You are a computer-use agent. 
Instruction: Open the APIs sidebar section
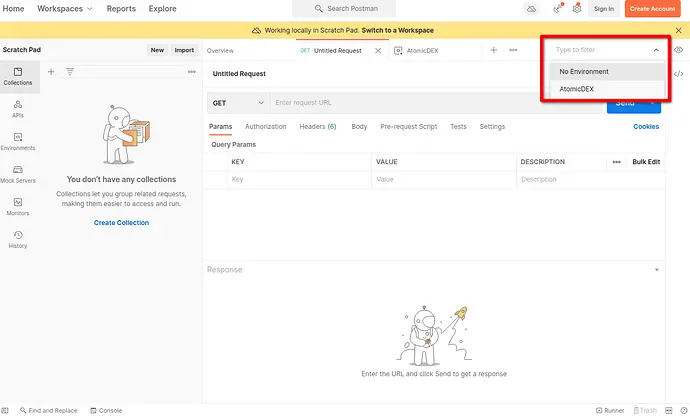click(18, 108)
